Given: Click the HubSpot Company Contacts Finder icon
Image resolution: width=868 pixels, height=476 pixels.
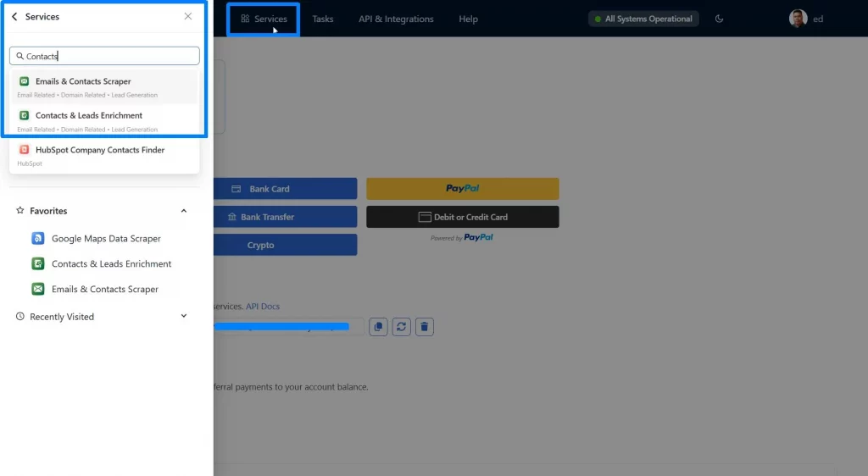Looking at the screenshot, I should [x=25, y=150].
